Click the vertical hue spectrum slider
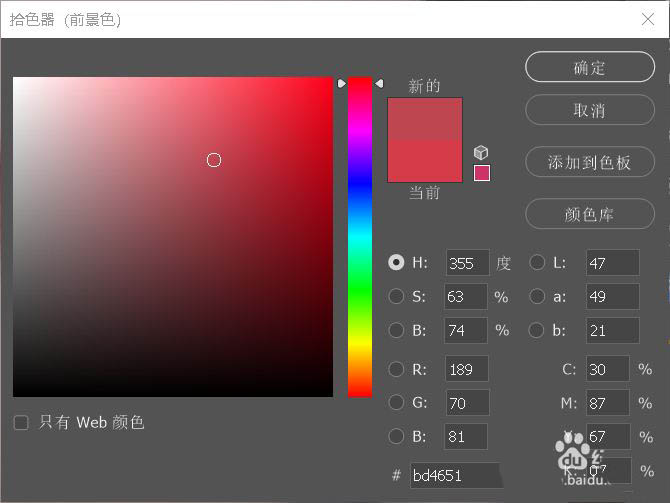Screen dimensions: 670x503 point(360,237)
